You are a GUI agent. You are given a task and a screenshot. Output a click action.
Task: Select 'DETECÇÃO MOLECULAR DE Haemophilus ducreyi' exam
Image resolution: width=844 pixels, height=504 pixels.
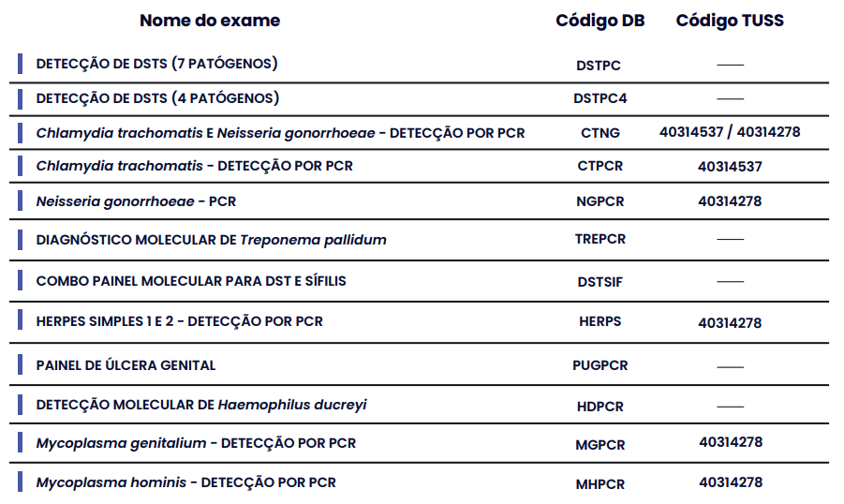(x=201, y=405)
